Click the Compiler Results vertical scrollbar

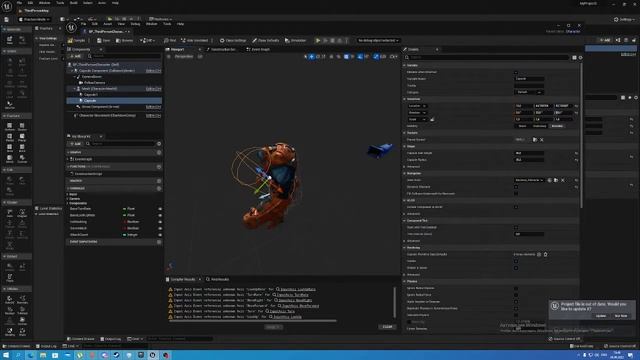(x=395, y=302)
